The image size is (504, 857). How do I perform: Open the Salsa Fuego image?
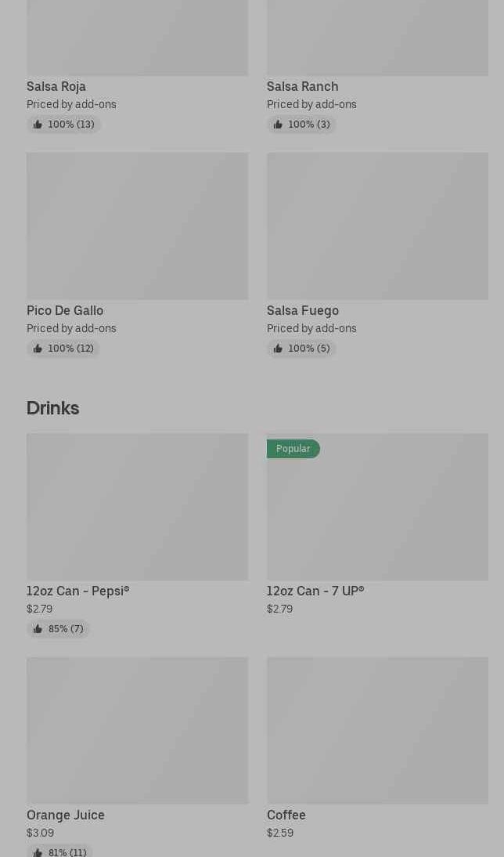click(377, 226)
